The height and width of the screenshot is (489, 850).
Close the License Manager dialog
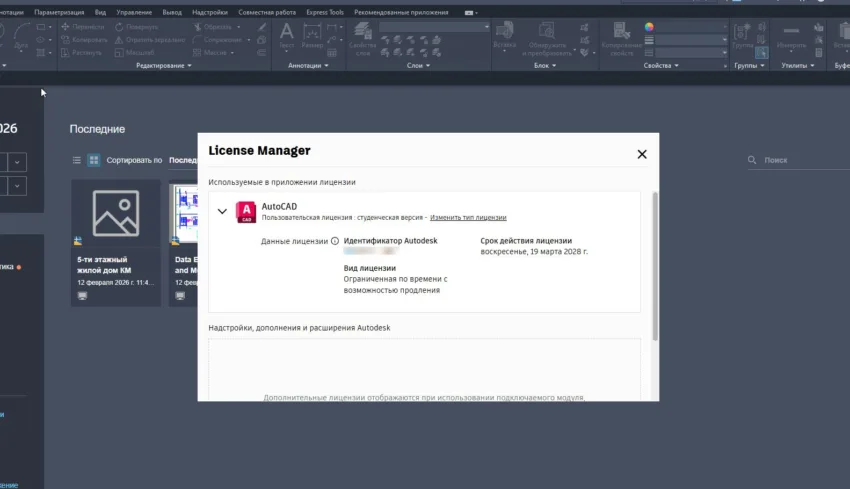coord(642,155)
